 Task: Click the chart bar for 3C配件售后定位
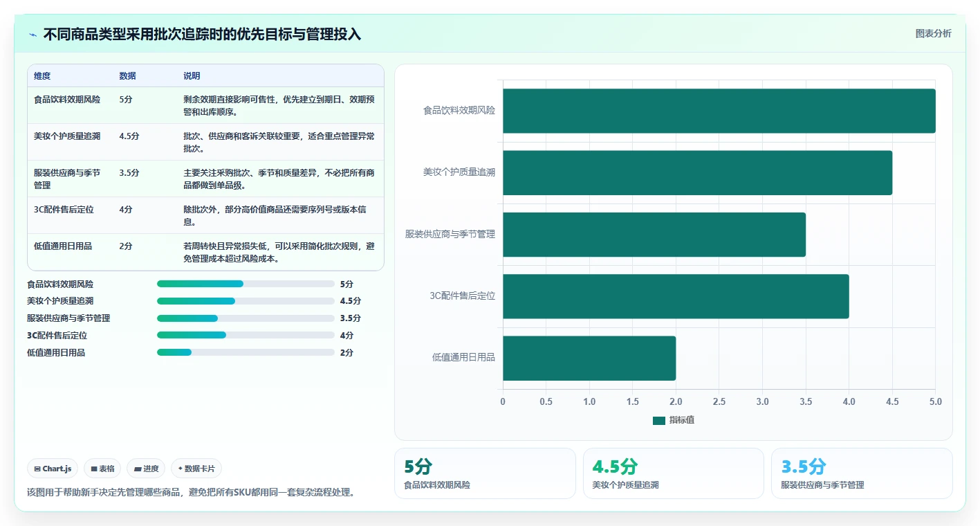click(x=676, y=296)
